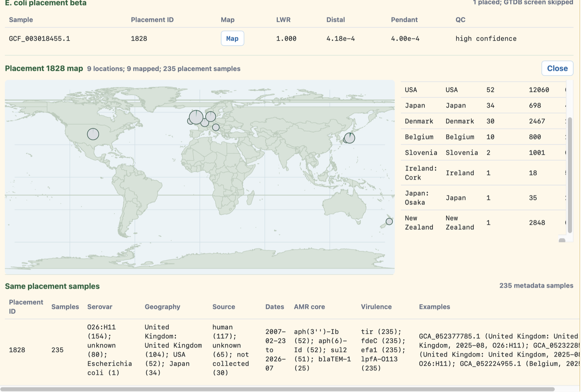586x392 pixels.
Task: Click the '235 metadata samples' label
Action: point(536,285)
